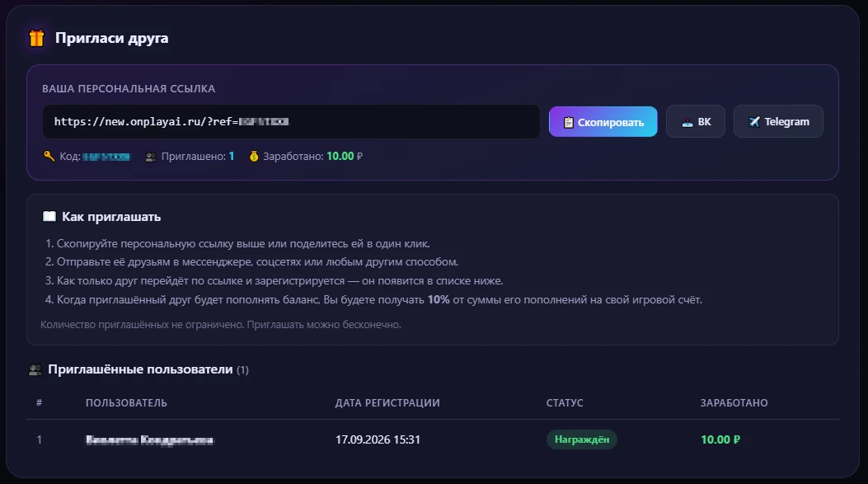This screenshot has width=868, height=484.
Task: Click the open book icon by Как приглашать
Action: [49, 217]
